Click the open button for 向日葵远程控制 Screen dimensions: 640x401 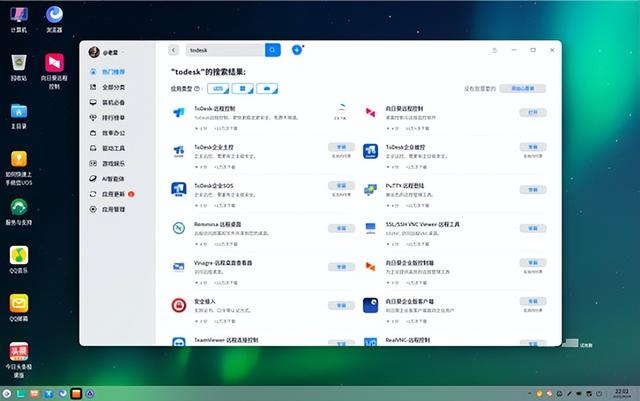coord(533,112)
